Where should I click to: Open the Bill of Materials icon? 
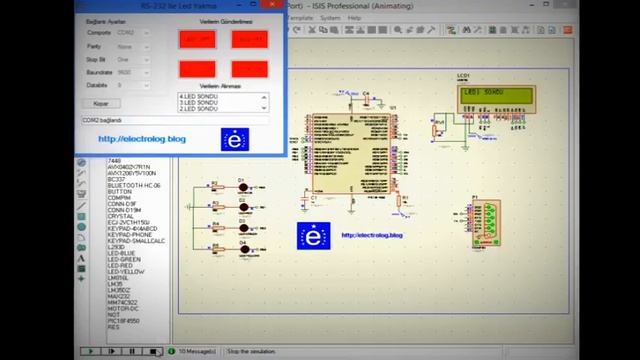[541, 30]
